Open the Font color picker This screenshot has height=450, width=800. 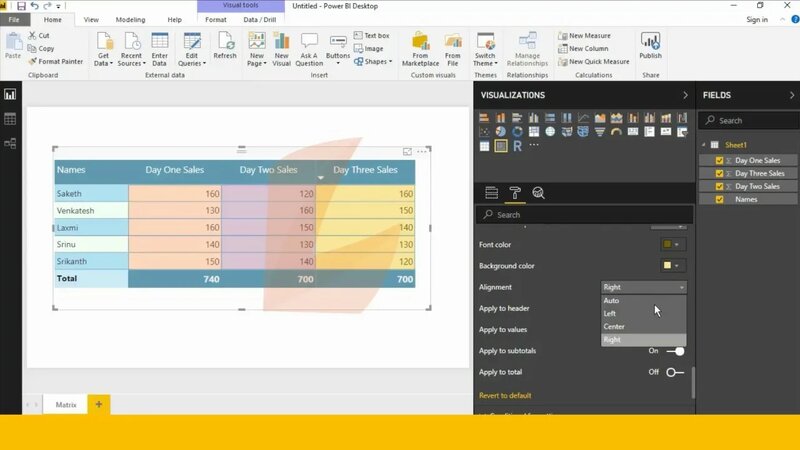pos(671,244)
